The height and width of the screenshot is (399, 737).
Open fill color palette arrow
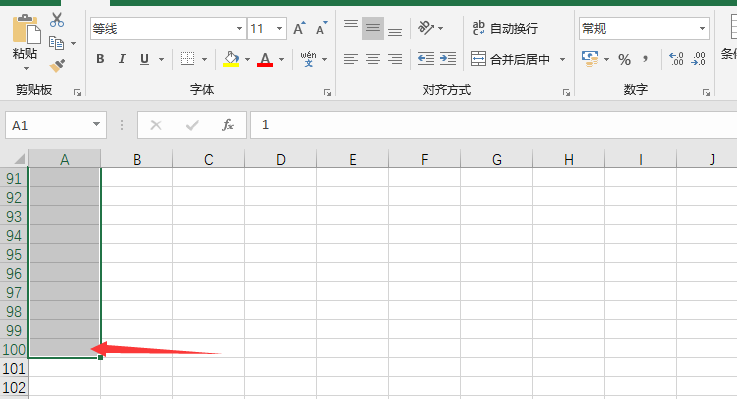247,59
